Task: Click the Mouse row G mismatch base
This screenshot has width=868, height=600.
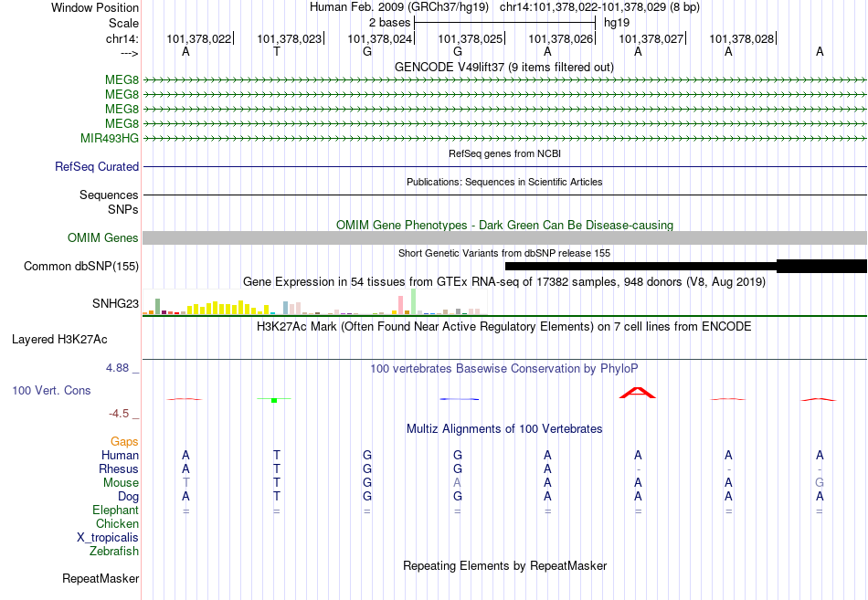Action: (x=820, y=483)
